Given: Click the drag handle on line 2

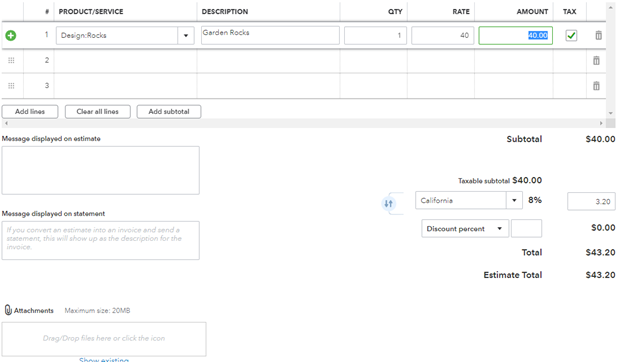Looking at the screenshot, I should pos(11,60).
